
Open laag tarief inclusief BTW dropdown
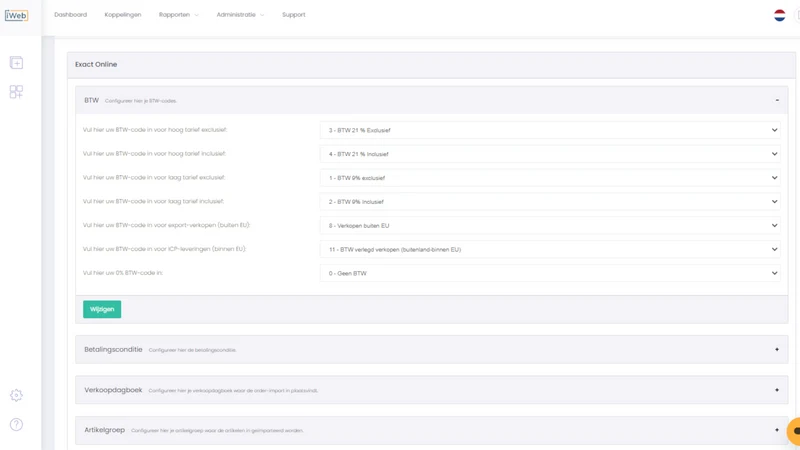point(551,202)
